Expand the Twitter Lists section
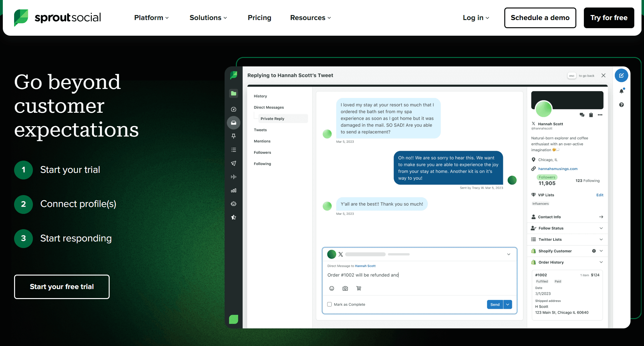This screenshot has height=346, width=644. tap(601, 240)
